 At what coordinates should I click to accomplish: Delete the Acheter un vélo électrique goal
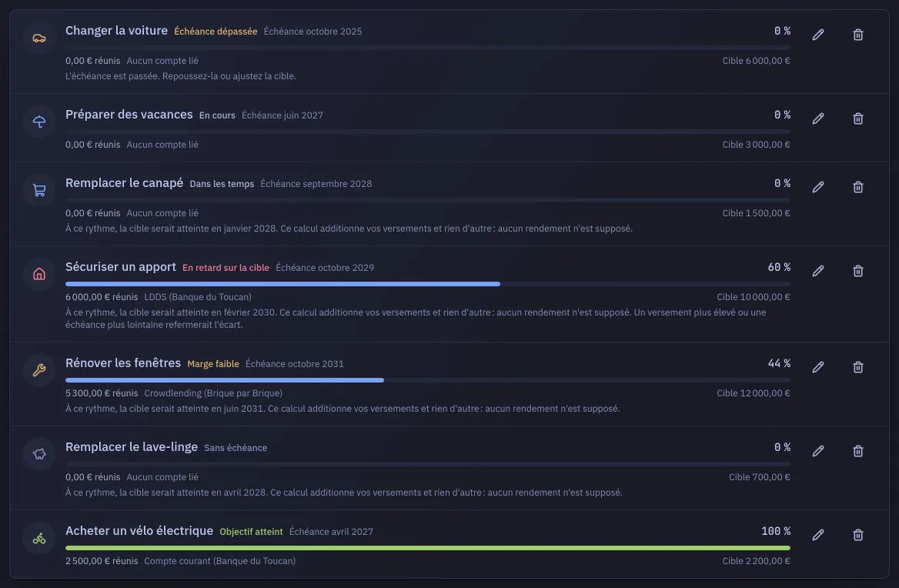coord(857,535)
